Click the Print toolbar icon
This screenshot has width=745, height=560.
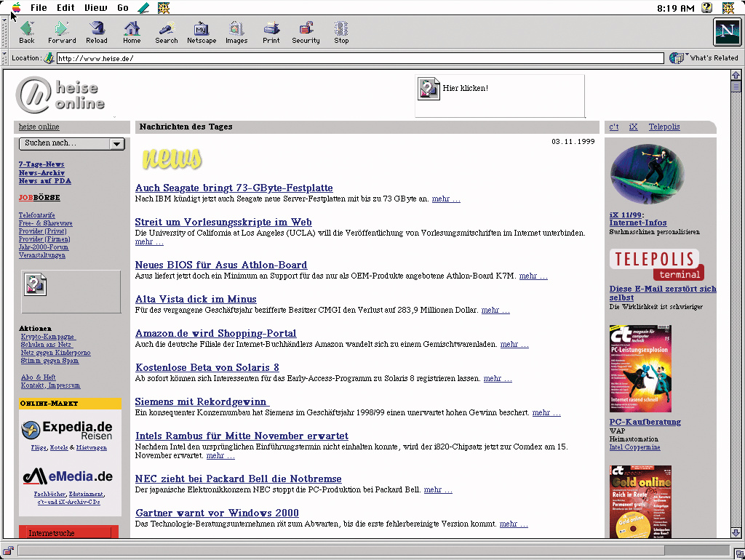271,32
